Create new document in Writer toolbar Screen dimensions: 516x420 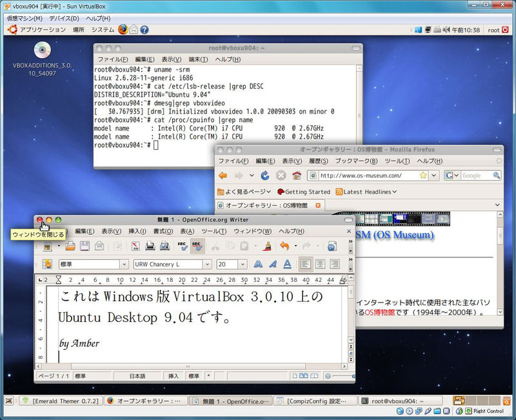click(x=47, y=246)
